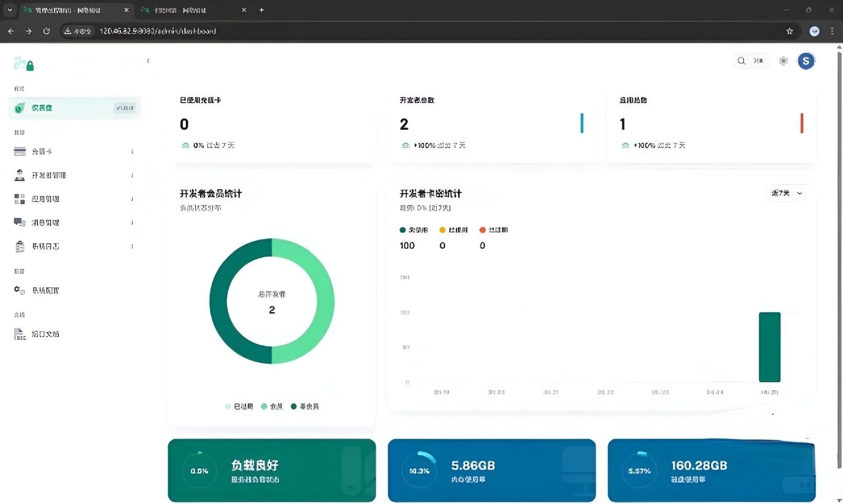Screen dimensions: 843x504
Task: Toggle the yellow dot legend in bar chart
Action: coord(443,230)
